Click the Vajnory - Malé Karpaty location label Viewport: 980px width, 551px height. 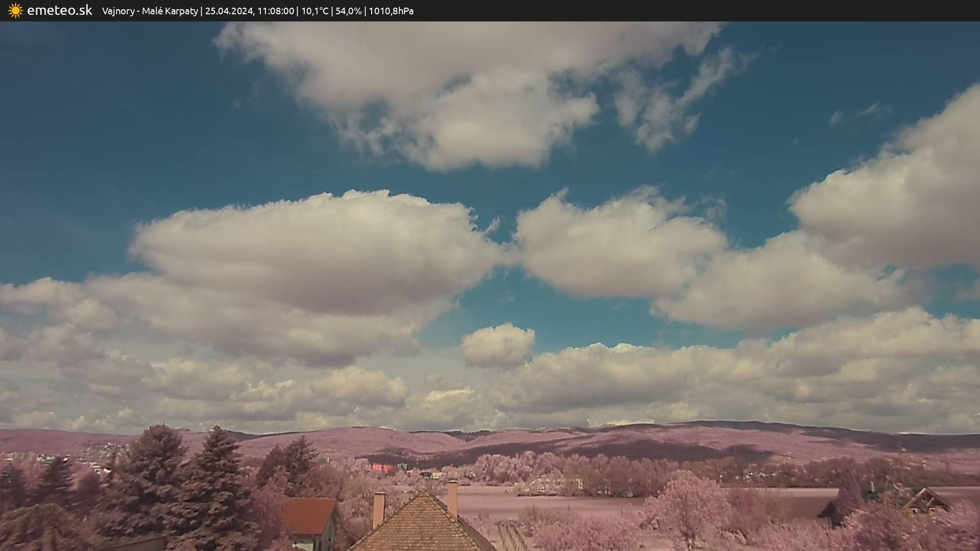150,11
